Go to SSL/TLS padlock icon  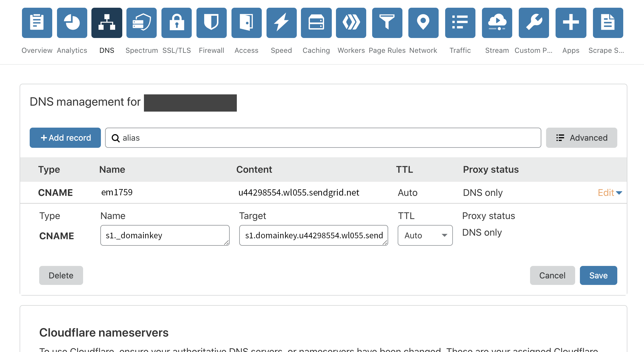177,23
